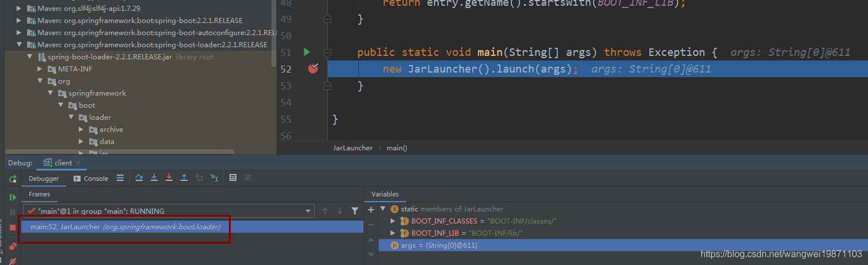Click Run to Cursor icon
Image resolution: width=868 pixels, height=265 pixels.
(214, 178)
